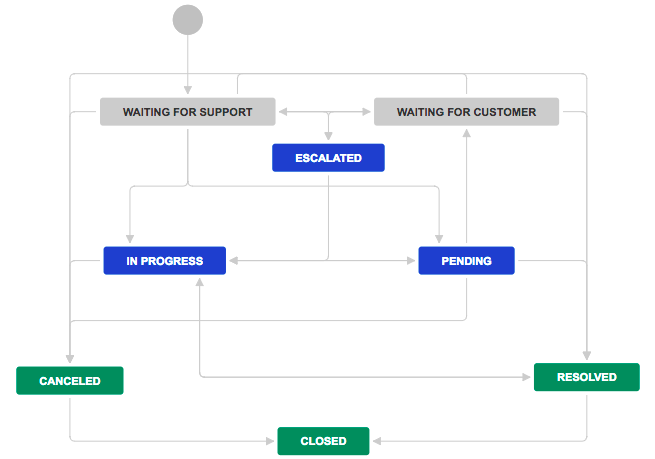Click the Escalated status node

pyautogui.click(x=328, y=158)
